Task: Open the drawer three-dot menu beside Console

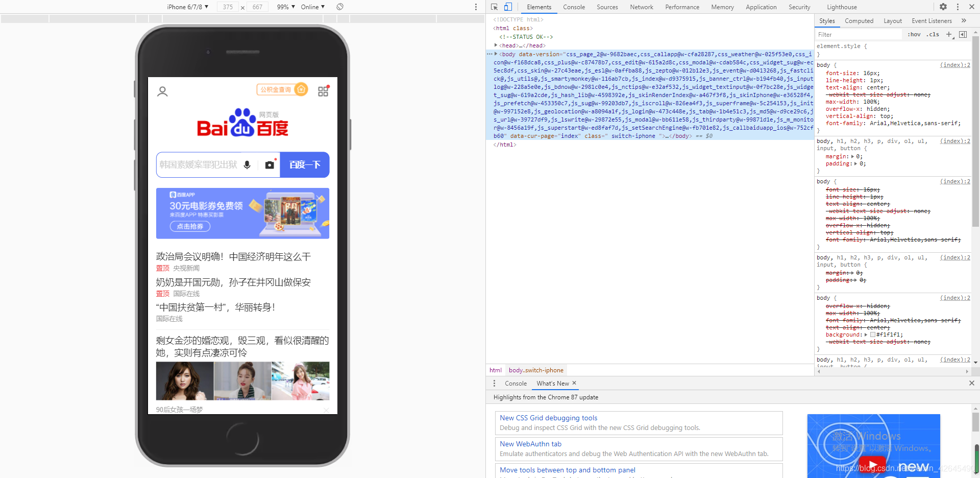Action: pos(494,383)
